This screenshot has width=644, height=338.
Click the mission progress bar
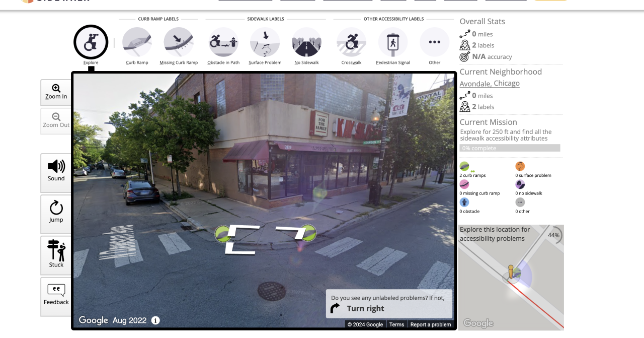pos(510,148)
